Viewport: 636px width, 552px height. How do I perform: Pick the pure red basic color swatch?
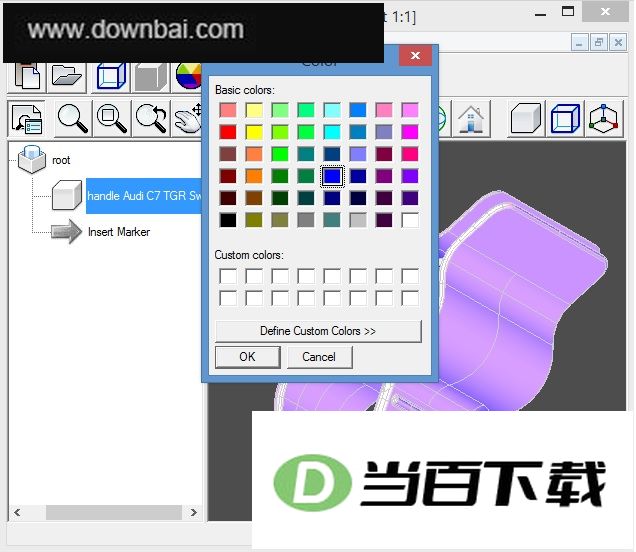[x=228, y=132]
